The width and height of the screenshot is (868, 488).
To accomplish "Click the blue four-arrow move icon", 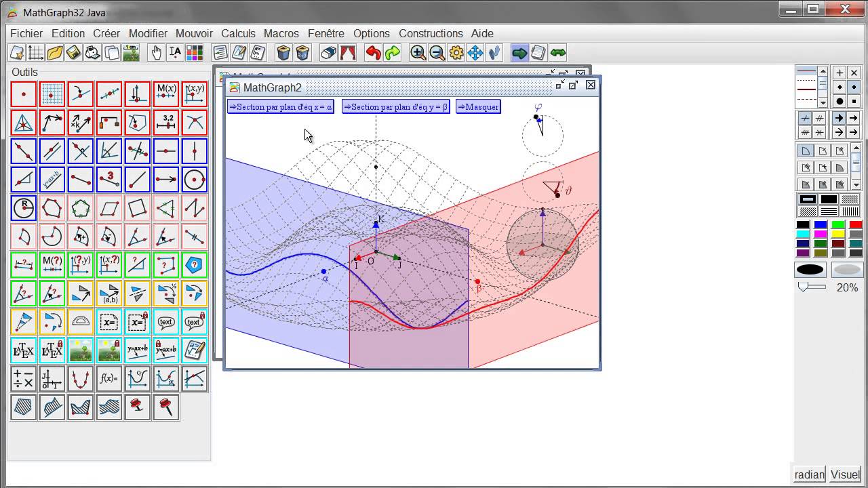I will pos(475,53).
